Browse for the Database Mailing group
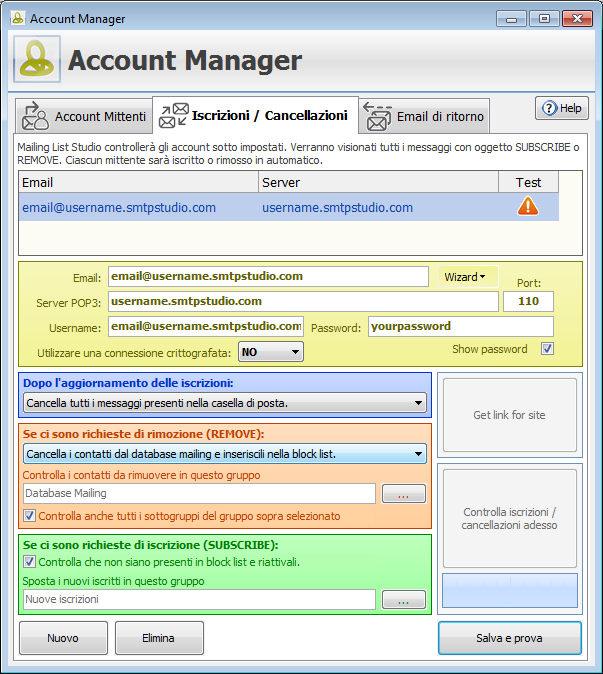The image size is (603, 674). click(x=403, y=494)
